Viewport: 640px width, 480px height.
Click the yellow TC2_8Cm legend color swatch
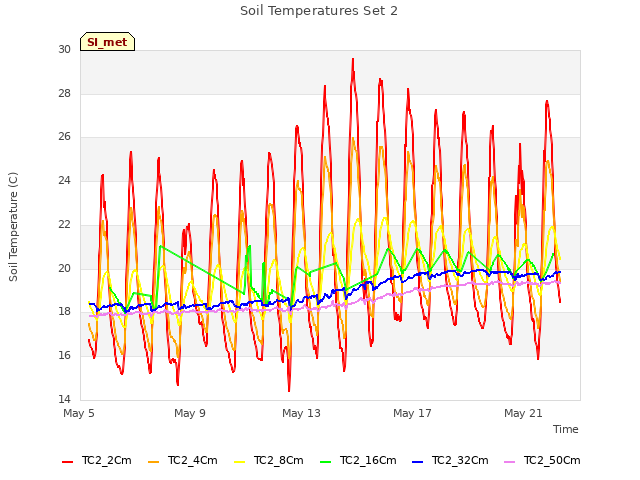tap(240, 462)
